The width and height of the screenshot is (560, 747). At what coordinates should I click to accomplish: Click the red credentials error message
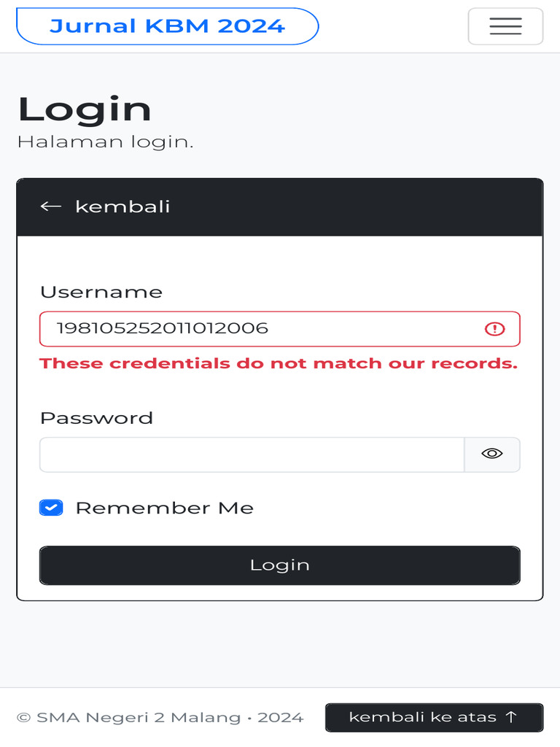click(x=279, y=363)
